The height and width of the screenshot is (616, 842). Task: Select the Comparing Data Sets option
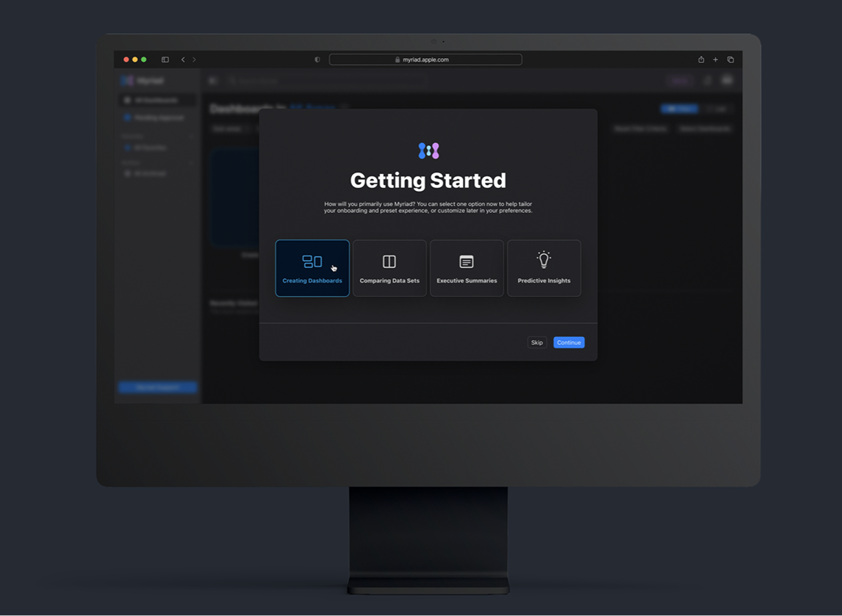pos(389,268)
